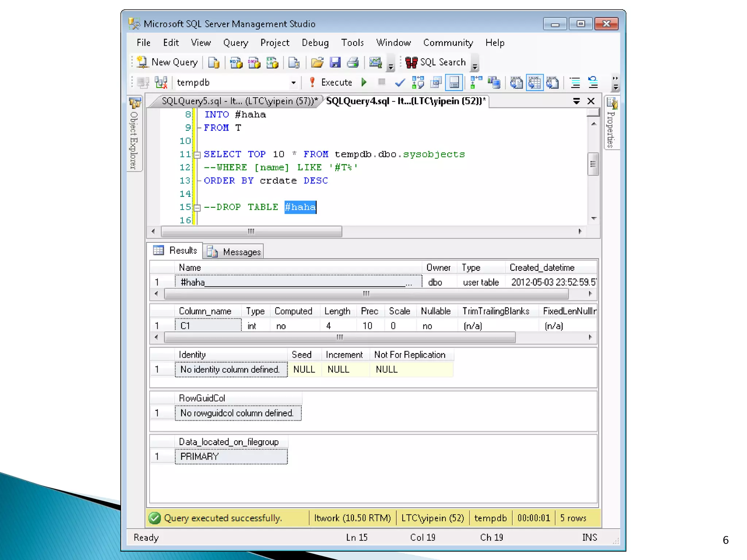The image size is (747, 560).
Task: Click the Parse checkmark icon
Action: pos(400,83)
